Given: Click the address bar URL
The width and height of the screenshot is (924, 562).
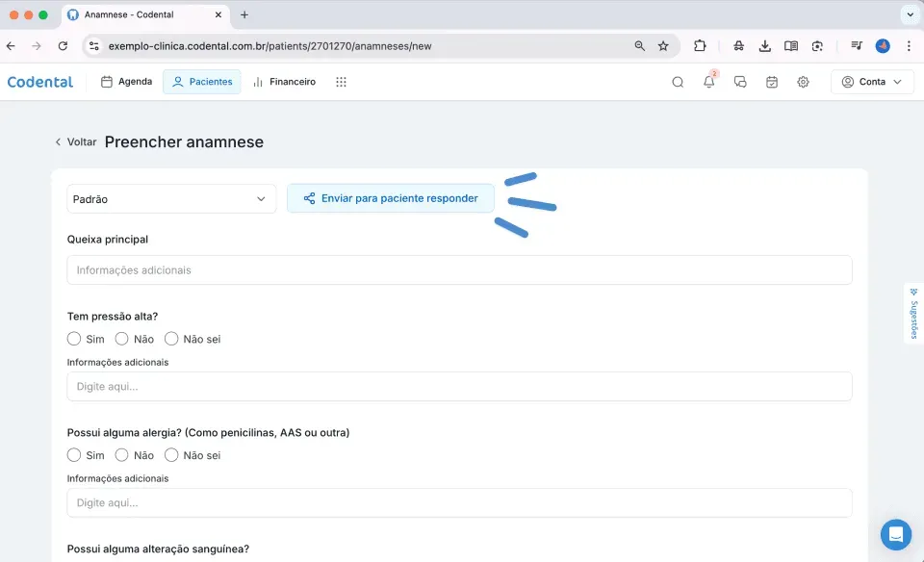Looking at the screenshot, I should coord(269,46).
